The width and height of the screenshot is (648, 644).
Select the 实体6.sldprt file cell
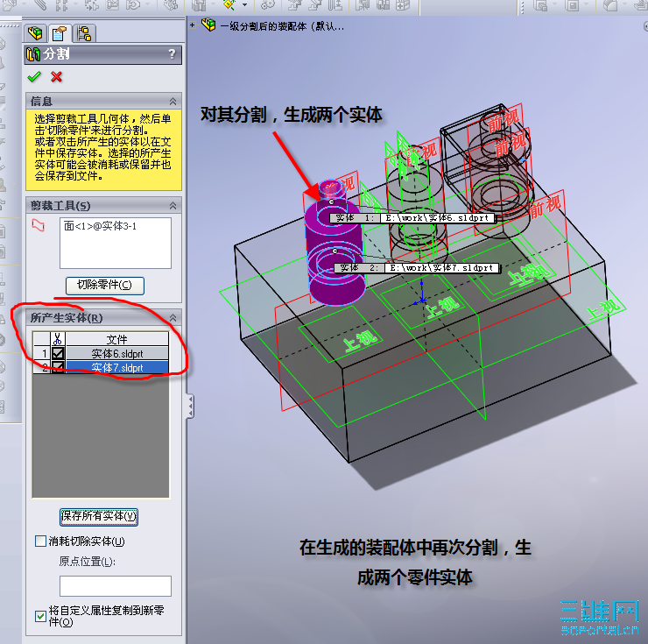point(117,354)
